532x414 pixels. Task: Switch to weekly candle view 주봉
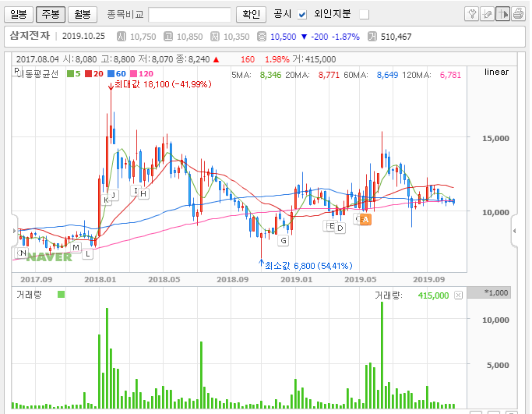coord(51,14)
